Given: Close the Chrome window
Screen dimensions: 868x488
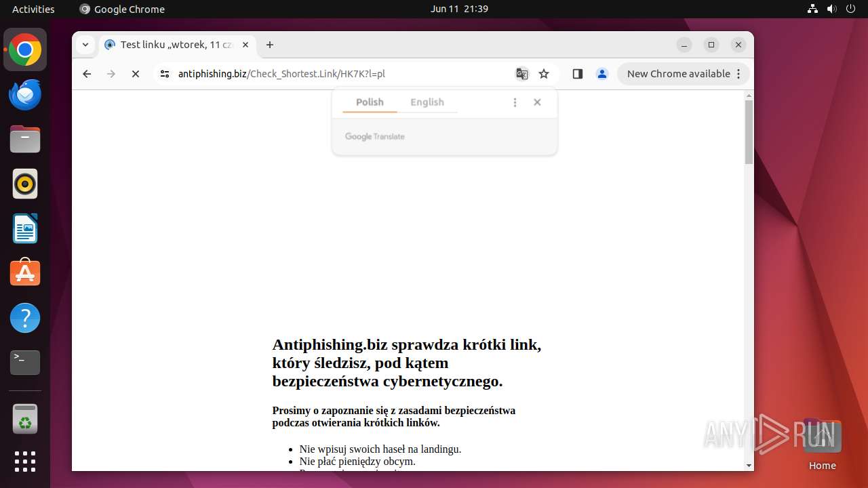Looking at the screenshot, I should click(x=738, y=45).
